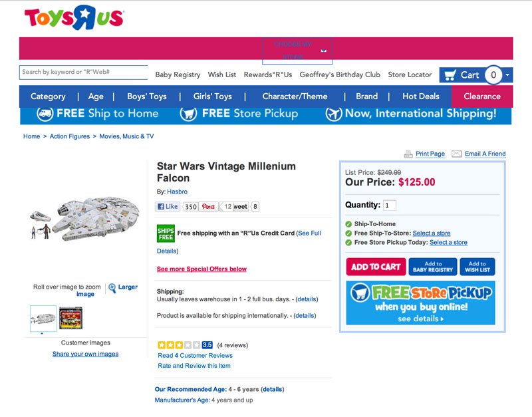This screenshot has height=417, width=532.
Task: Click the green Ships Free badge
Action: (x=166, y=233)
